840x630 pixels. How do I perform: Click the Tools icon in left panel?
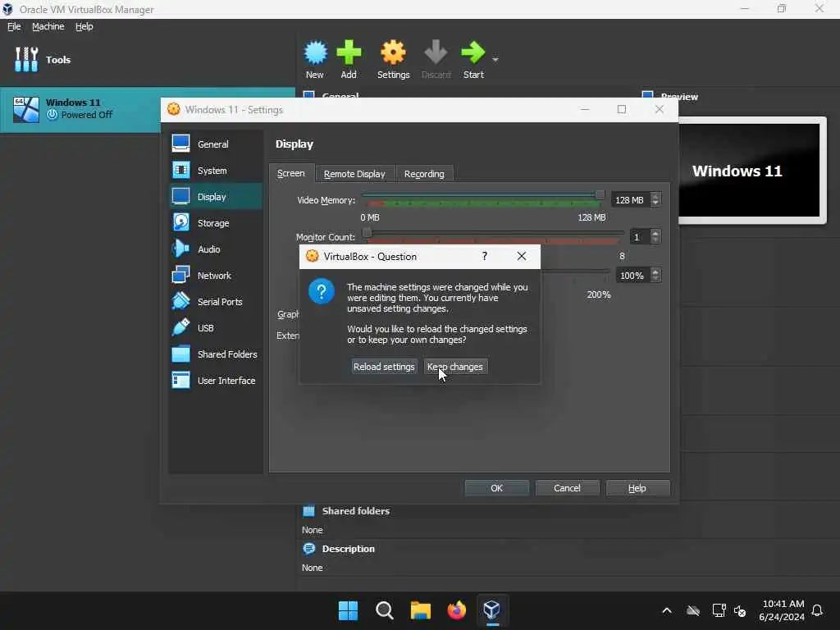click(x=26, y=59)
